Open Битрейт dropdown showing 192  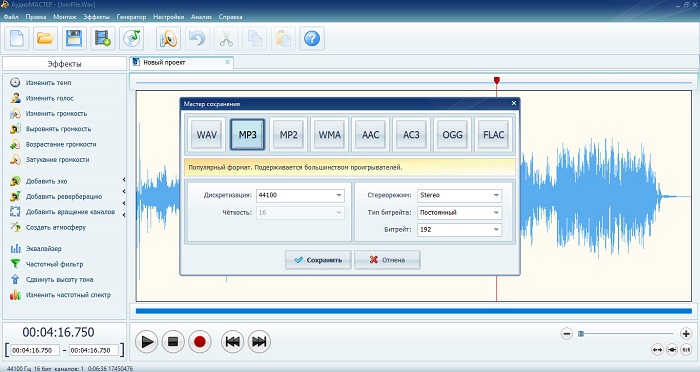[459, 230]
